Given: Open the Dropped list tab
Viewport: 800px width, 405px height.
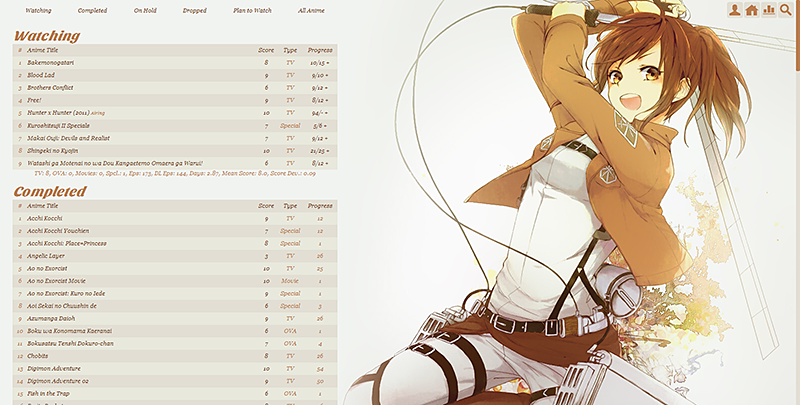Looking at the screenshot, I should click(195, 11).
